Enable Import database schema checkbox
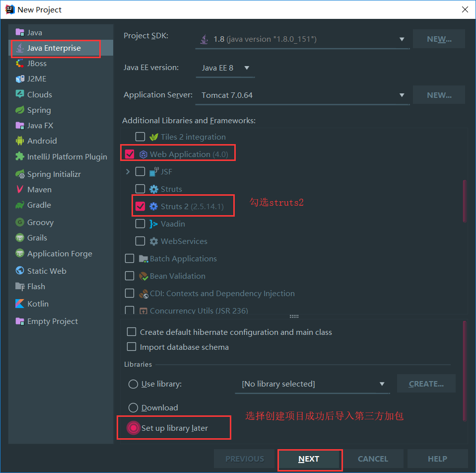 [132, 346]
